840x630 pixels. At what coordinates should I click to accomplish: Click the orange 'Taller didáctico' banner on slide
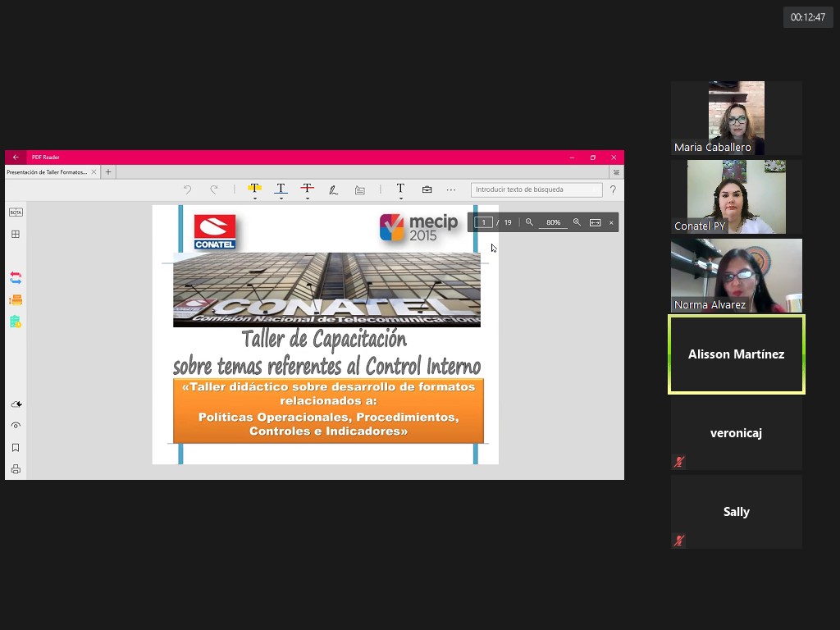[328, 410]
